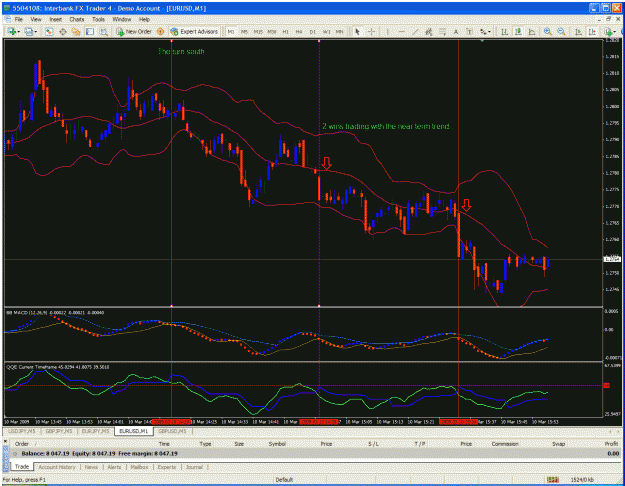Select the text 'A' tool
The width and height of the screenshot is (625, 486).
456,31
